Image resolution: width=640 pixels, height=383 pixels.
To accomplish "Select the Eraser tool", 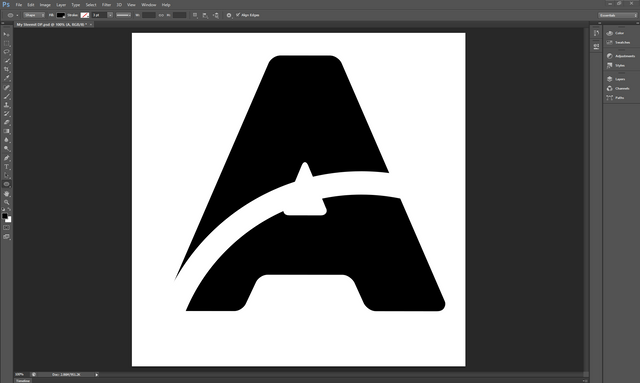I will [7, 122].
